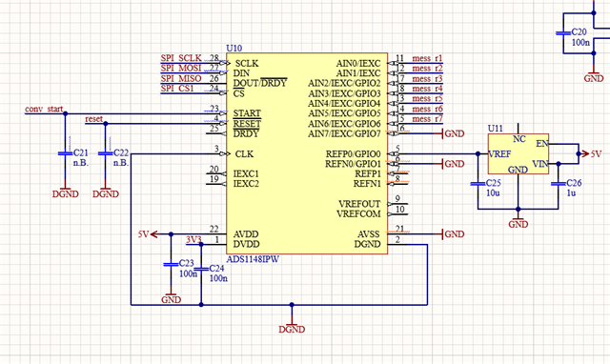Image resolution: width=610 pixels, height=364 pixels.
Task: Click the mess_r2 net label
Action: pyautogui.click(x=427, y=69)
